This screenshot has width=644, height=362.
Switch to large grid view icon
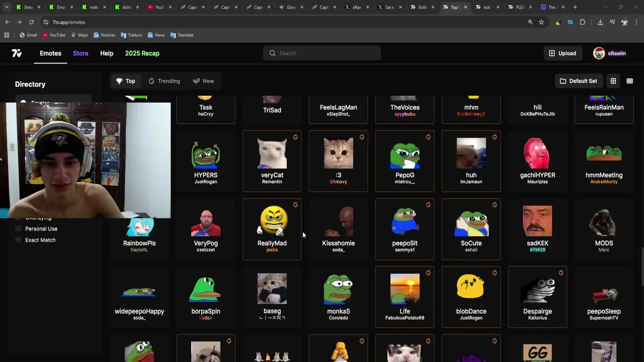tap(613, 81)
